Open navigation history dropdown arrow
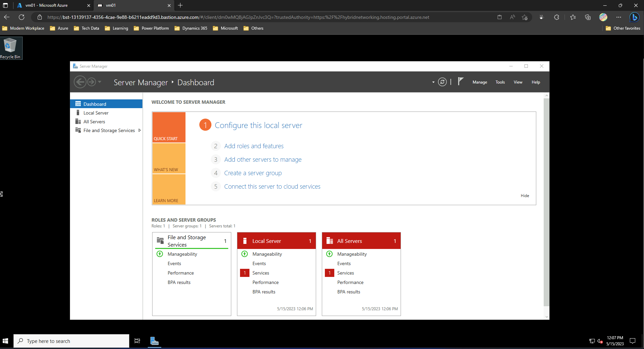644x349 pixels. (100, 82)
